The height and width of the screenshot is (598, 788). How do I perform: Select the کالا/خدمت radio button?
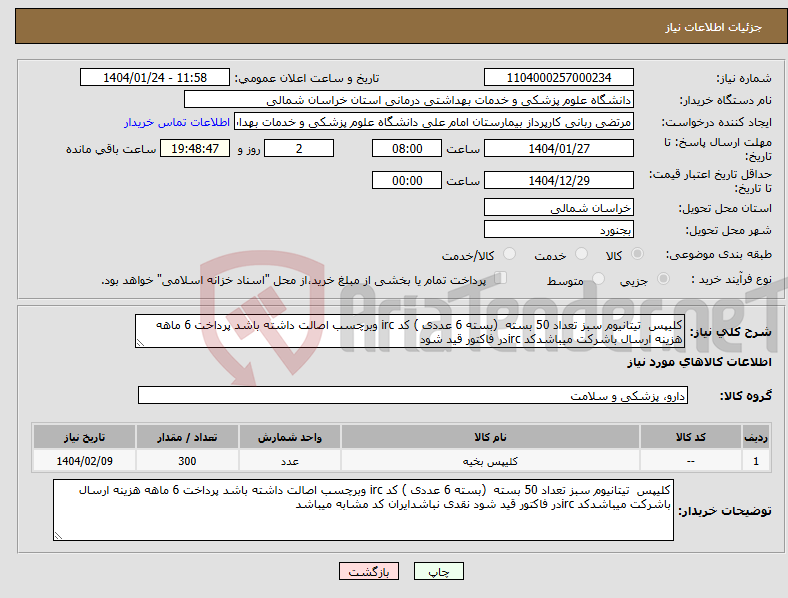tap(509, 254)
